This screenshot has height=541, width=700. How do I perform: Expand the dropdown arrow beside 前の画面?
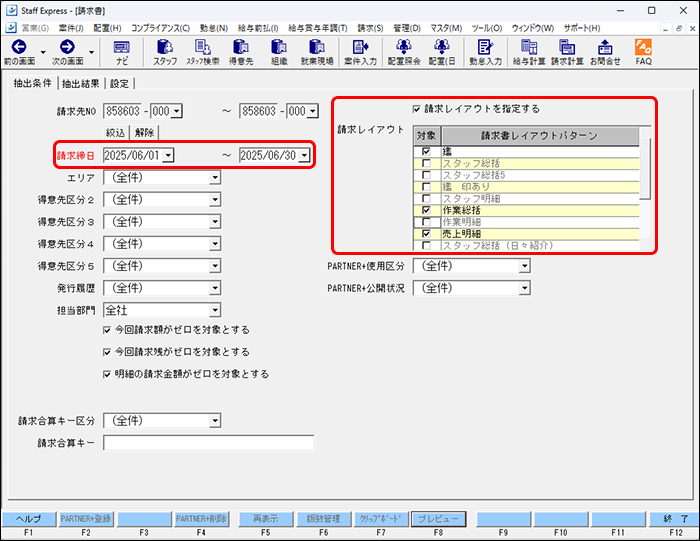pyautogui.click(x=43, y=52)
